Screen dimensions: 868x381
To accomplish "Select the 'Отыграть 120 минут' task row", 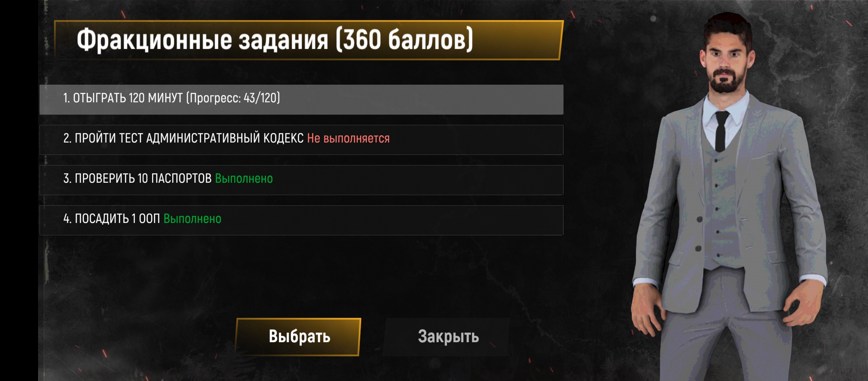I will pos(301,99).
